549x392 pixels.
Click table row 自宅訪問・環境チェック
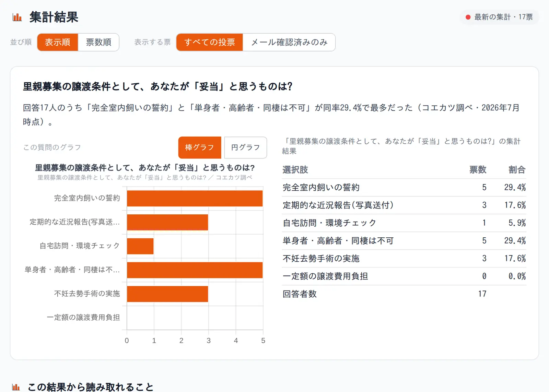coord(404,223)
